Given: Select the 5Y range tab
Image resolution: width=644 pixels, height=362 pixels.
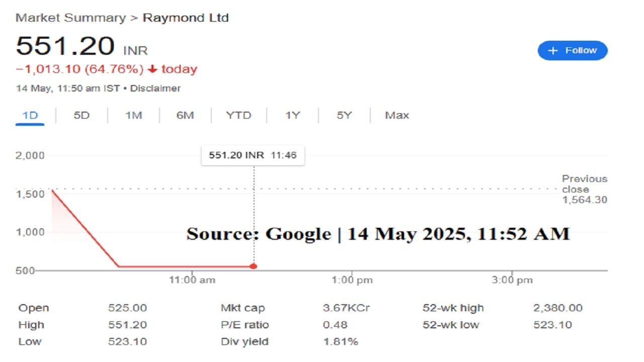Looking at the screenshot, I should (344, 115).
